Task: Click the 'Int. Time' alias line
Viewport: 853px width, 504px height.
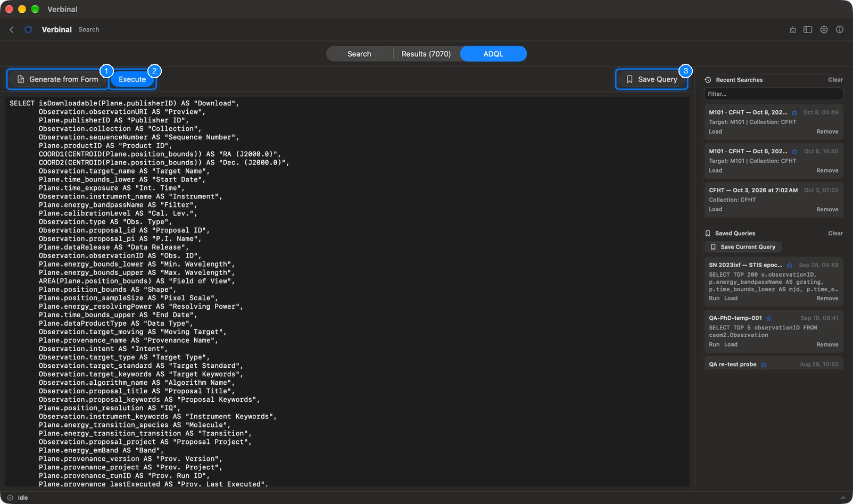Action: pos(112,188)
